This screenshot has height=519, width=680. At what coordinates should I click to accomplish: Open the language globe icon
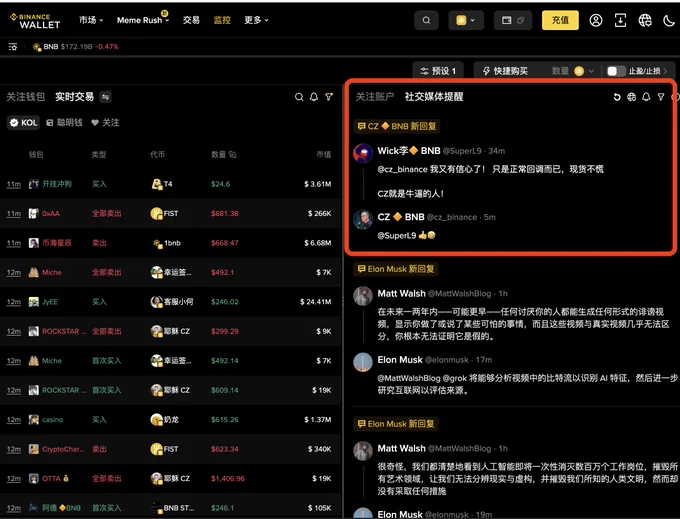645,20
